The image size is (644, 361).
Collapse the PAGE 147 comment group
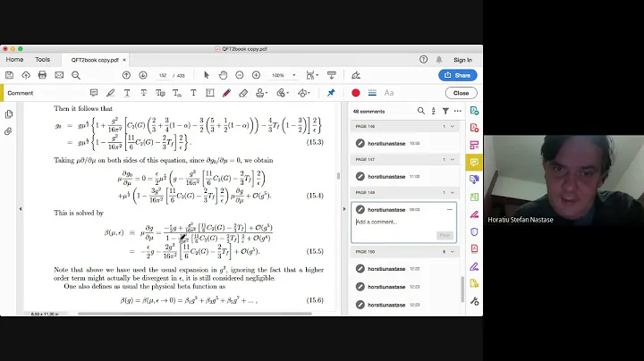pos(453,160)
